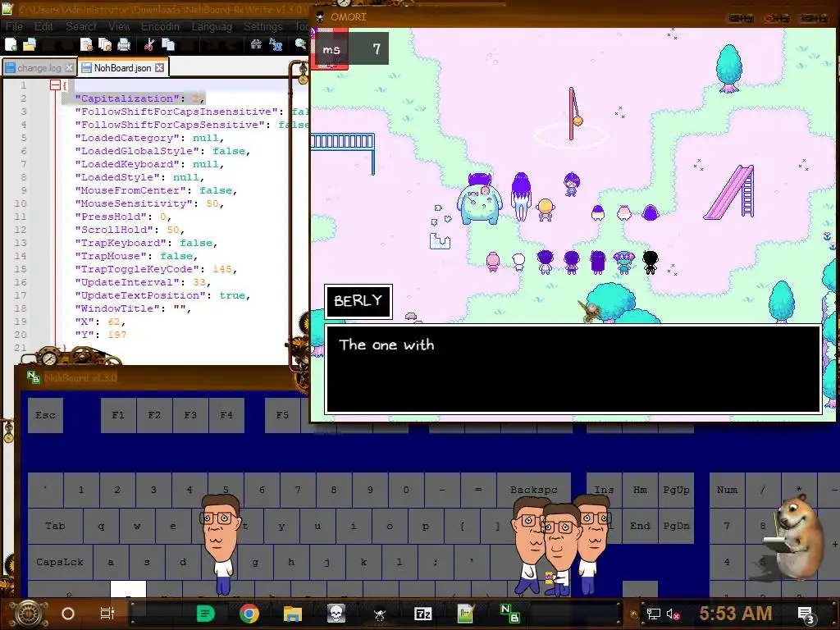Select the NohBoard.json tab
Image resolution: width=840 pixels, height=630 pixels.
tap(123, 68)
